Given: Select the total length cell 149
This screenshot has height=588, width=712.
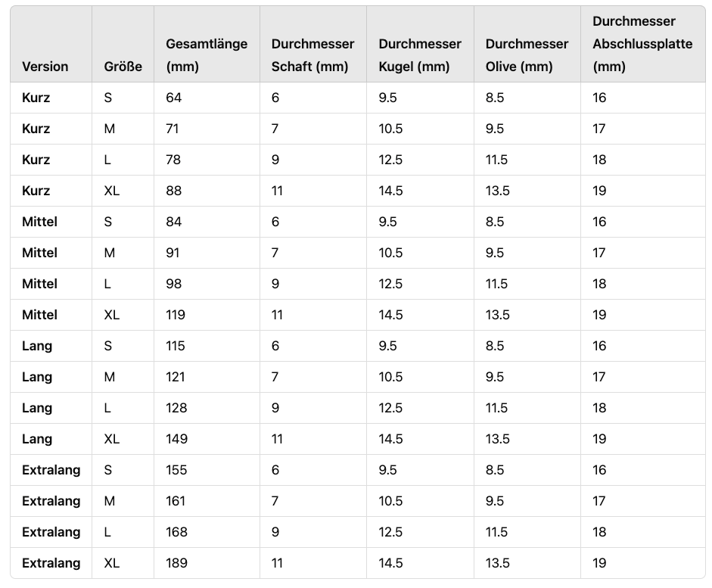Looking at the screenshot, I should tap(176, 439).
